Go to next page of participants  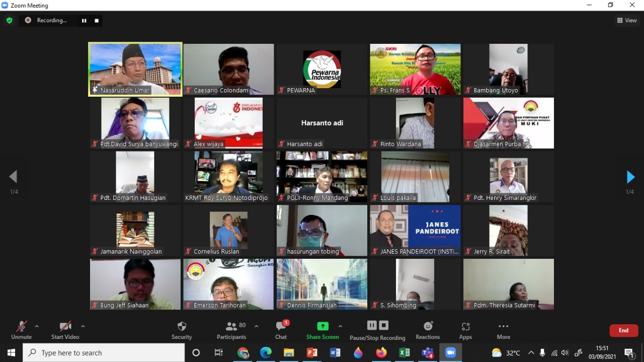coord(630,177)
